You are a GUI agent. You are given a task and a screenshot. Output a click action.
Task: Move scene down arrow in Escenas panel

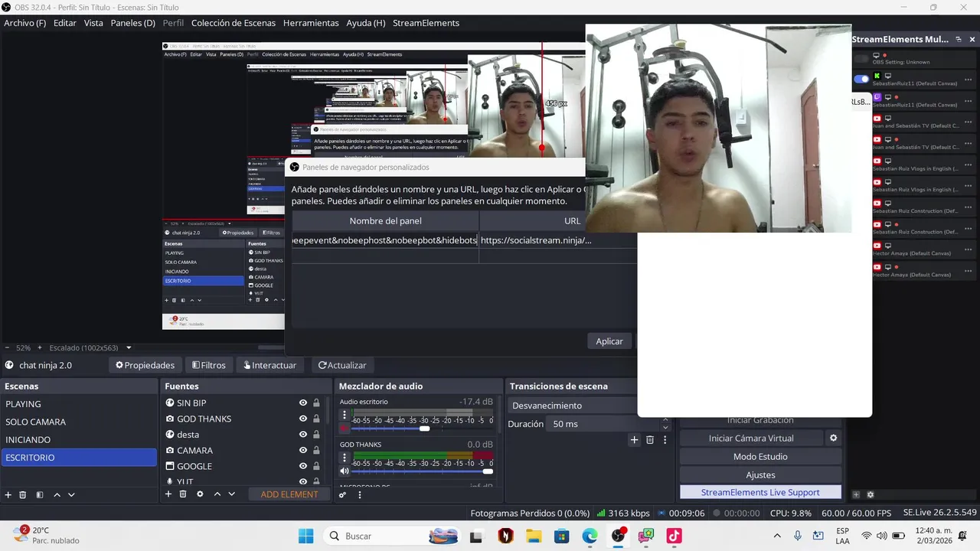click(71, 495)
